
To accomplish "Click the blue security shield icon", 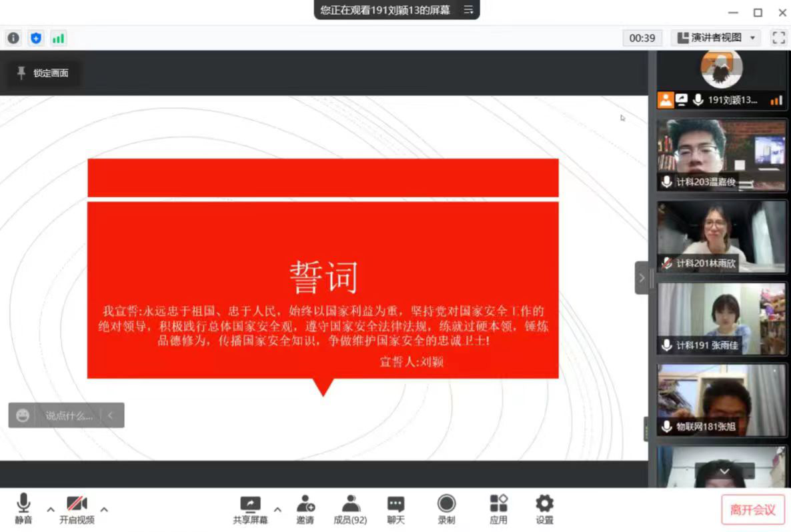I will point(36,38).
